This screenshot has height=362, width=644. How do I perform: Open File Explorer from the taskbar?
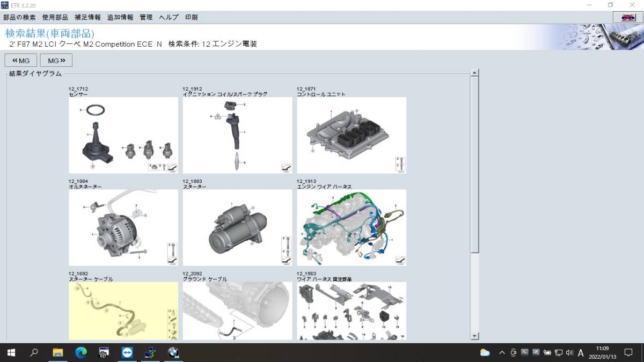pyautogui.click(x=57, y=352)
